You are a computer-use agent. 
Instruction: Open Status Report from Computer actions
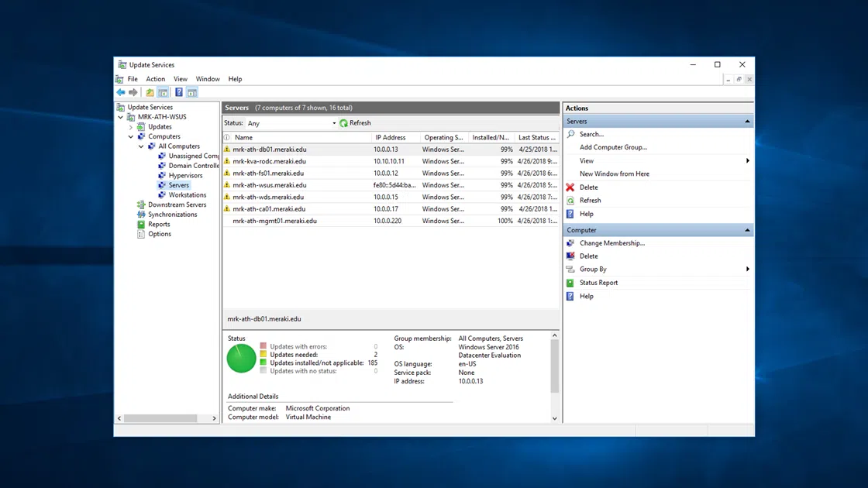[x=598, y=283]
